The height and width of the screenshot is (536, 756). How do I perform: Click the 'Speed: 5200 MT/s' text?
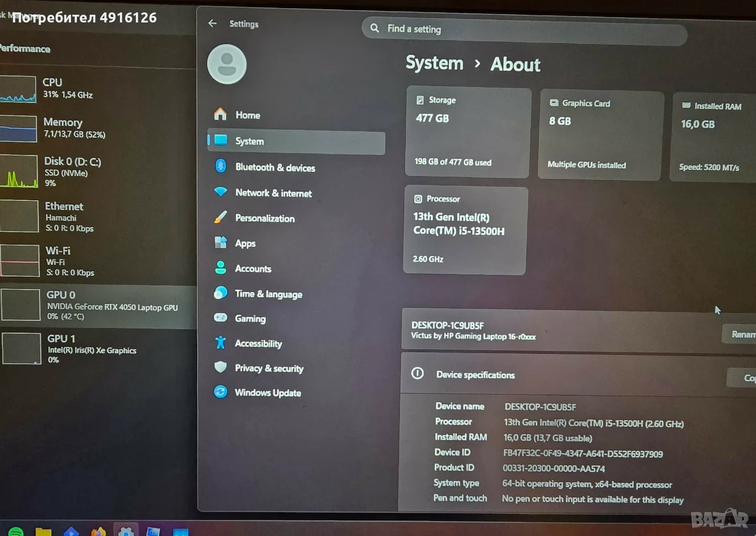pyautogui.click(x=709, y=167)
